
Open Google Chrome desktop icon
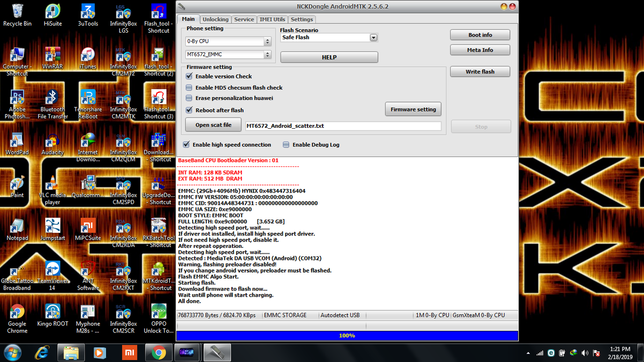coord(17,319)
